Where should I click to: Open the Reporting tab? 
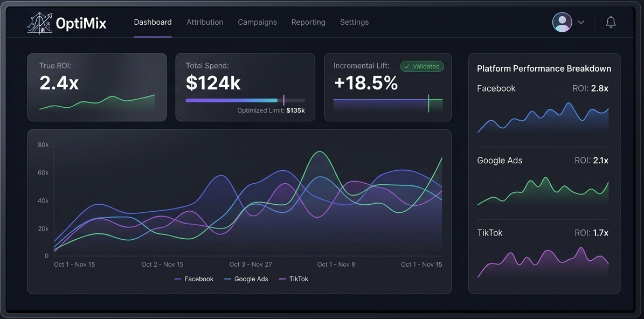point(308,22)
